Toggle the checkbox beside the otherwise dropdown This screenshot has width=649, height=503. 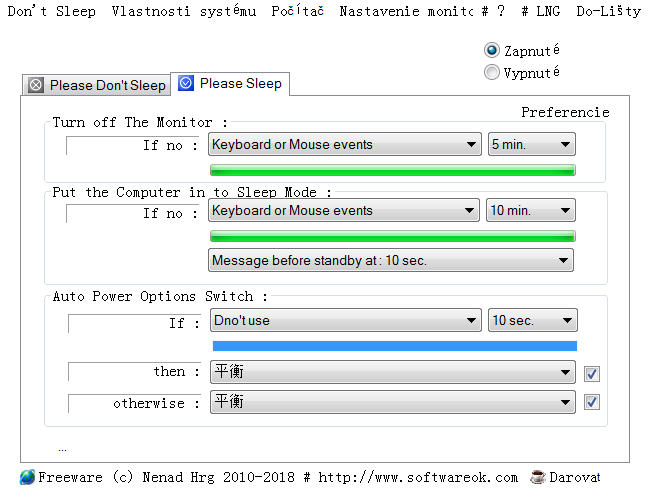591,402
